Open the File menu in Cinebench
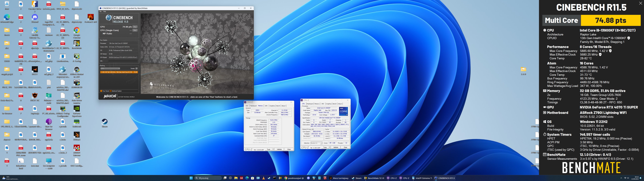The image size is (644, 181). [x=100, y=11]
